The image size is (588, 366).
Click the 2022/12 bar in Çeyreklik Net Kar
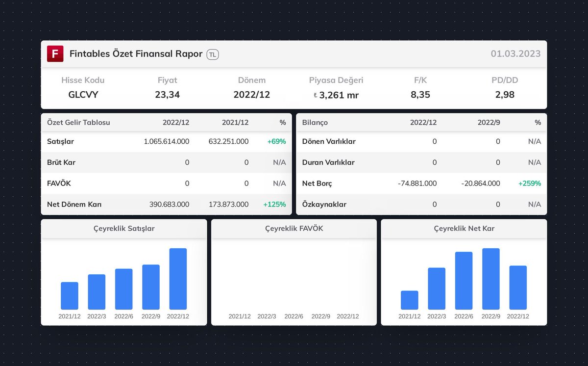(518, 288)
